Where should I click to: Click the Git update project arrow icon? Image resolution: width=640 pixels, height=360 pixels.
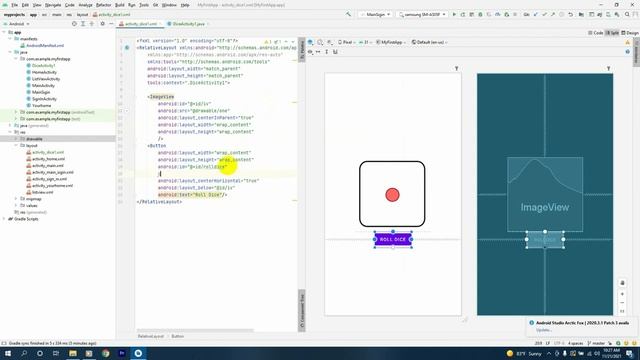[x=536, y=14]
